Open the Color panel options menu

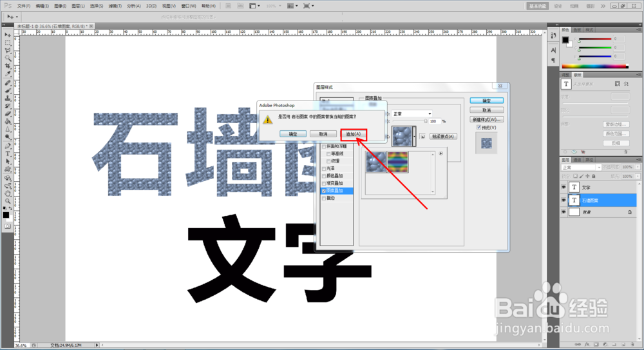coord(639,30)
